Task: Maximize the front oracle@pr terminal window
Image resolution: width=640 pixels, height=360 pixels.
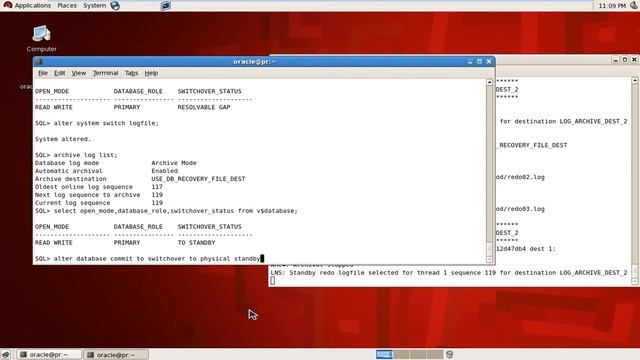Action: pyautogui.click(x=479, y=62)
